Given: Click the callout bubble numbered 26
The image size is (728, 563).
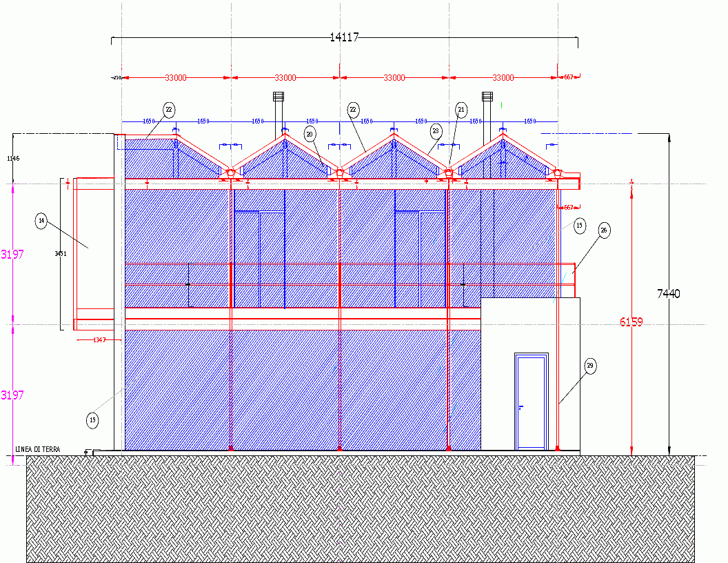Looking at the screenshot, I should [604, 231].
